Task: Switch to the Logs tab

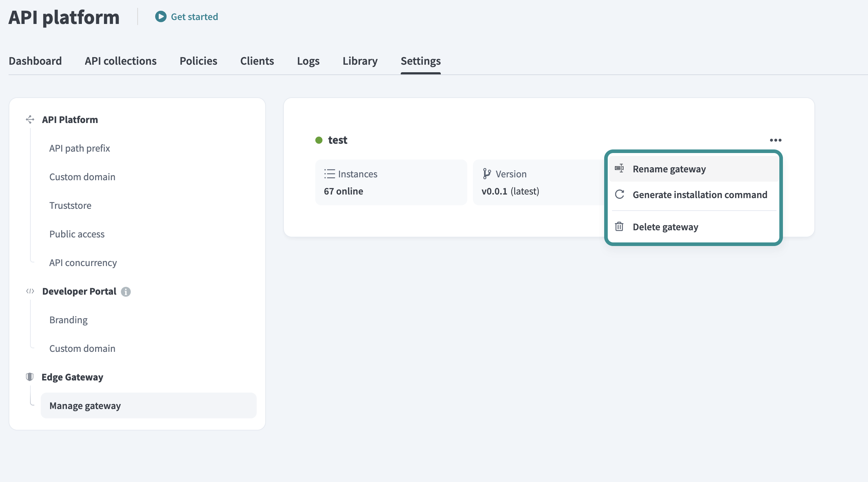Action: pos(308,61)
